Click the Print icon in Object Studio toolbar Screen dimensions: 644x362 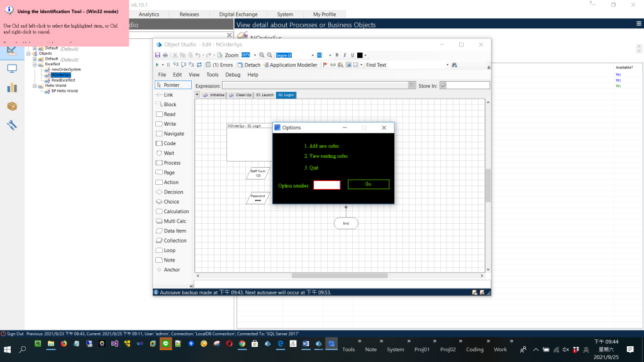[165, 55]
